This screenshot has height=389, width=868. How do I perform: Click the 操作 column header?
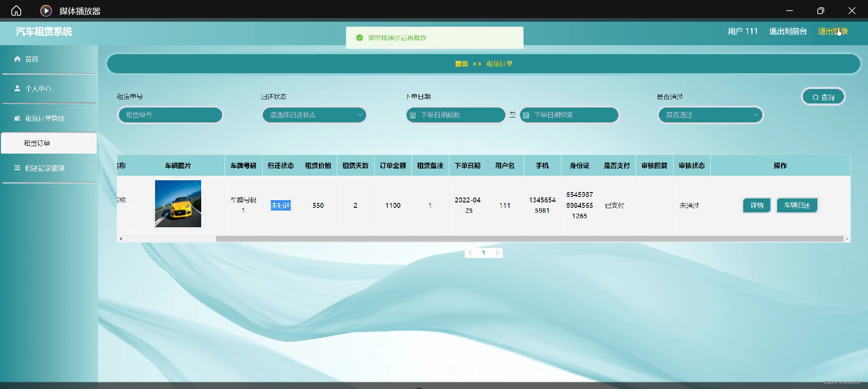tap(780, 166)
